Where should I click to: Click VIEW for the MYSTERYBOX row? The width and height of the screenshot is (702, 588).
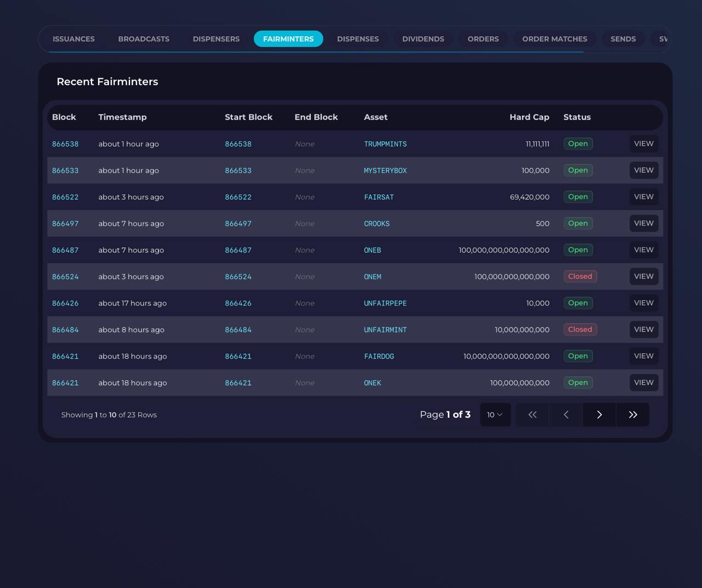(x=644, y=170)
